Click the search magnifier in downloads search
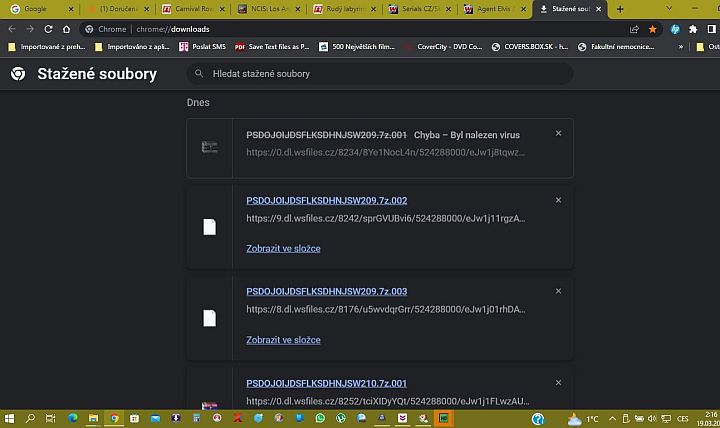This screenshot has width=720, height=428. (x=199, y=73)
